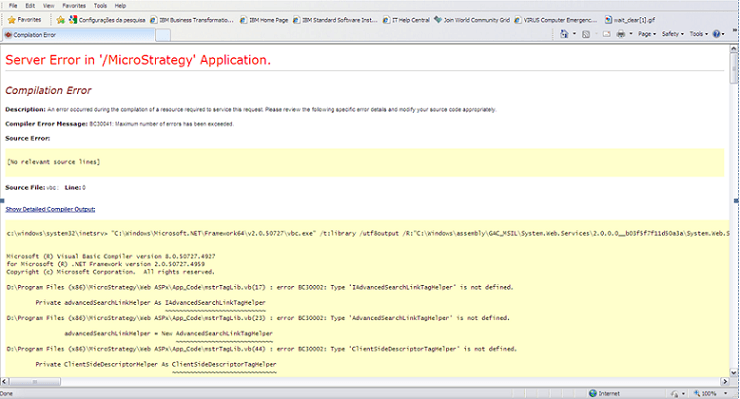The width and height of the screenshot is (740, 399).
Task: Expand the Home button dropdown arrow
Action: tap(574, 34)
